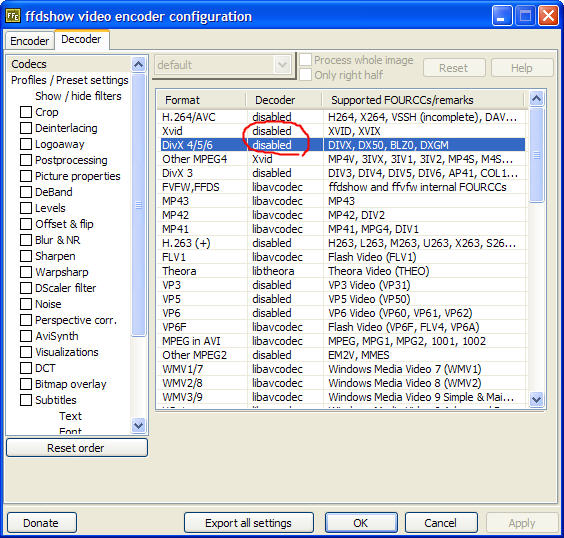Select the FVFW,FFDS format row
Viewport: 564px width, 538px height.
(x=342, y=187)
